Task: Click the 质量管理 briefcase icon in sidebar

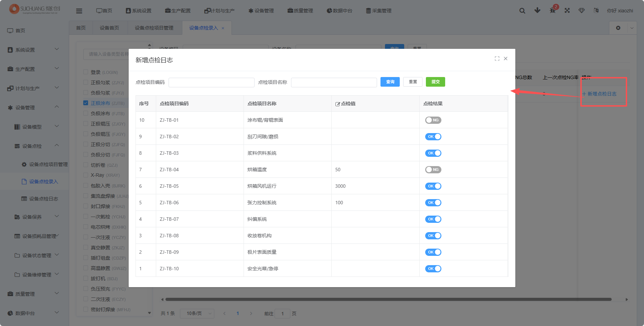Action: click(x=10, y=294)
